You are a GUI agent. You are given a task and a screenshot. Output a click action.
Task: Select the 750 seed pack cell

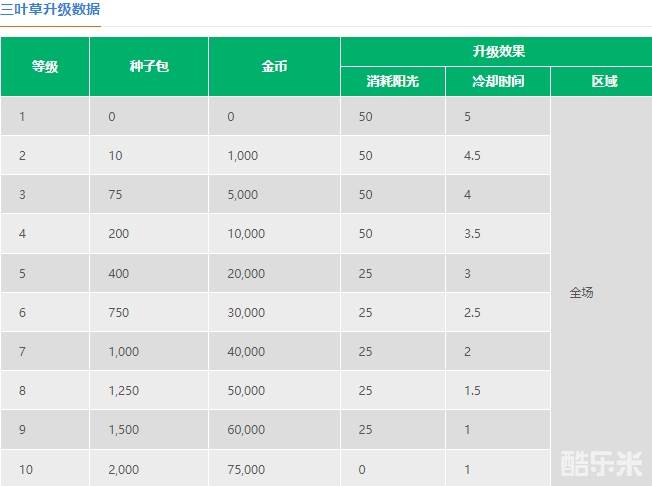(x=119, y=313)
